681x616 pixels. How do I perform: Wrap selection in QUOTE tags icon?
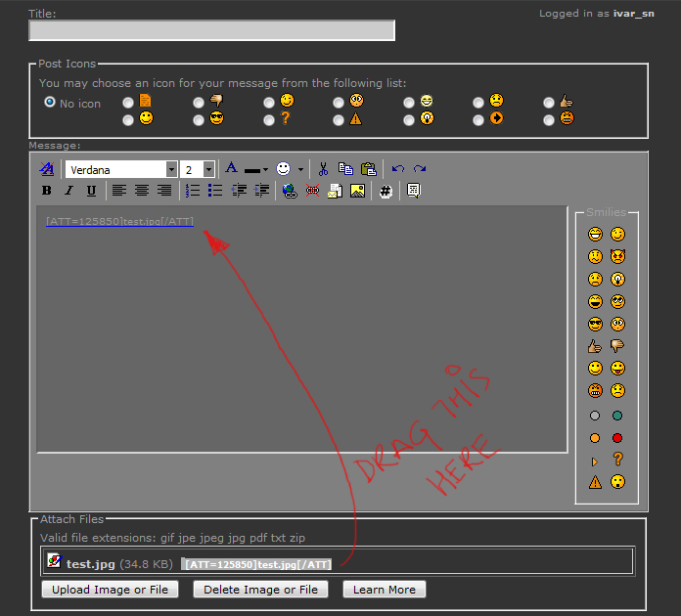(414, 191)
